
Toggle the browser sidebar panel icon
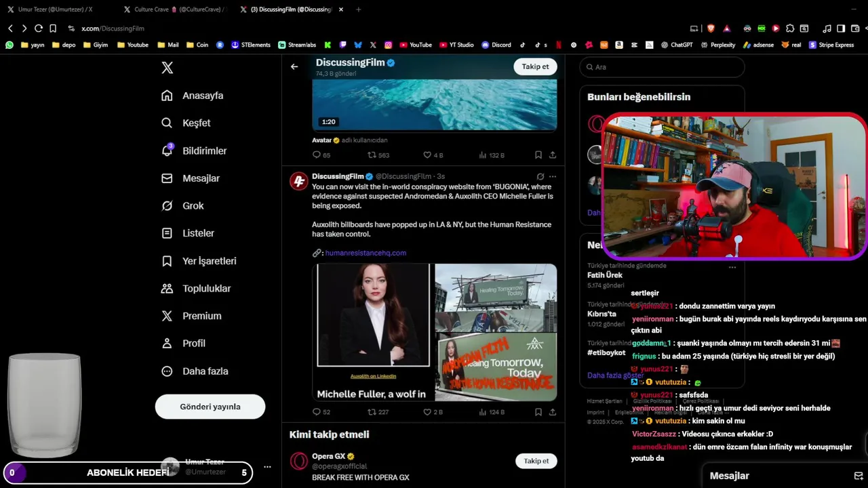[x=841, y=28]
